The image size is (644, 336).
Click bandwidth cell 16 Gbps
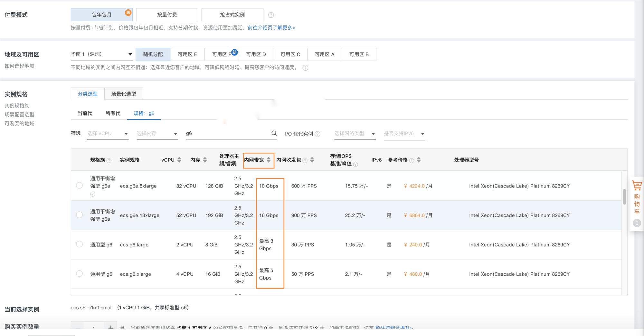(269, 215)
